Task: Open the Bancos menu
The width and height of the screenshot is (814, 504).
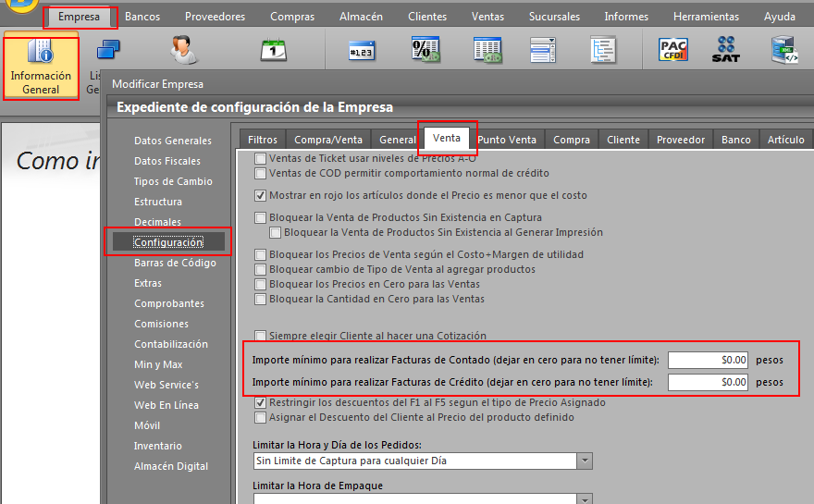Action: 142,17
